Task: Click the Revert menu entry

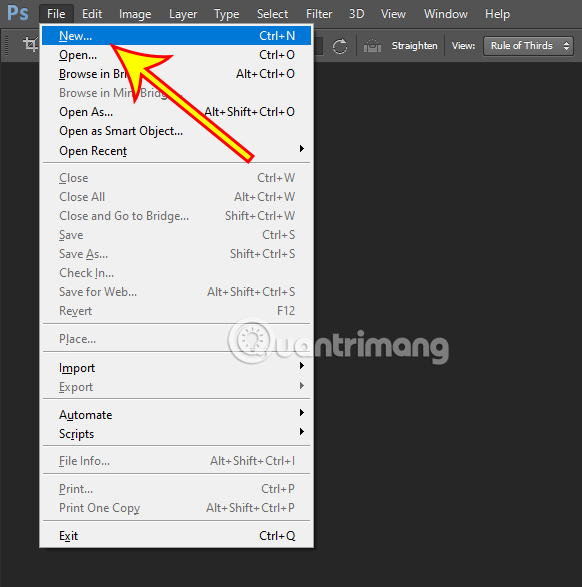Action: (x=176, y=311)
